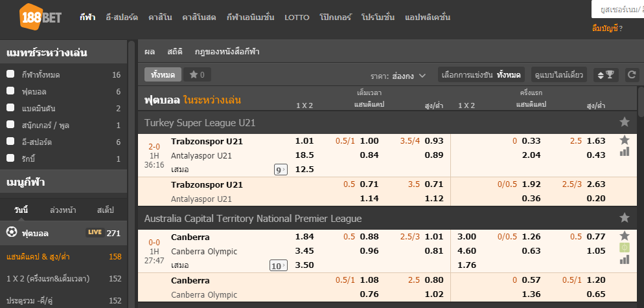This screenshot has width=644, height=308.
Task: Refresh the odds list
Action: pyautogui.click(x=632, y=74)
